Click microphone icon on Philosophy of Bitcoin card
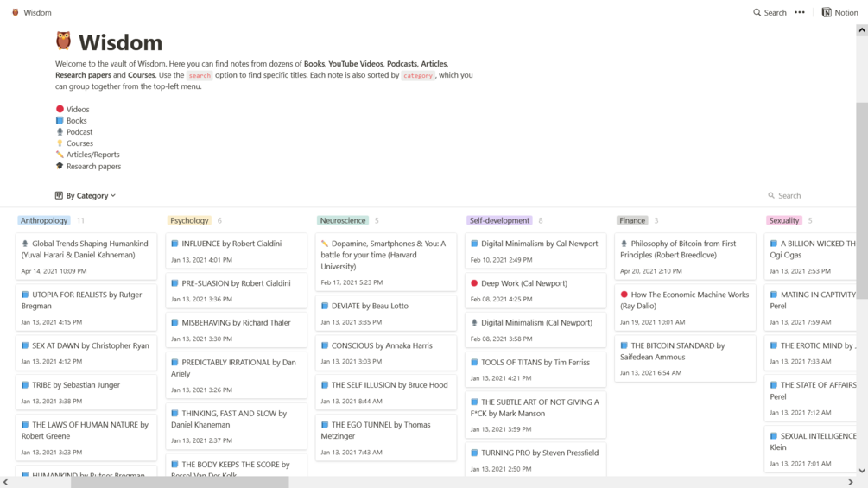 pyautogui.click(x=624, y=244)
